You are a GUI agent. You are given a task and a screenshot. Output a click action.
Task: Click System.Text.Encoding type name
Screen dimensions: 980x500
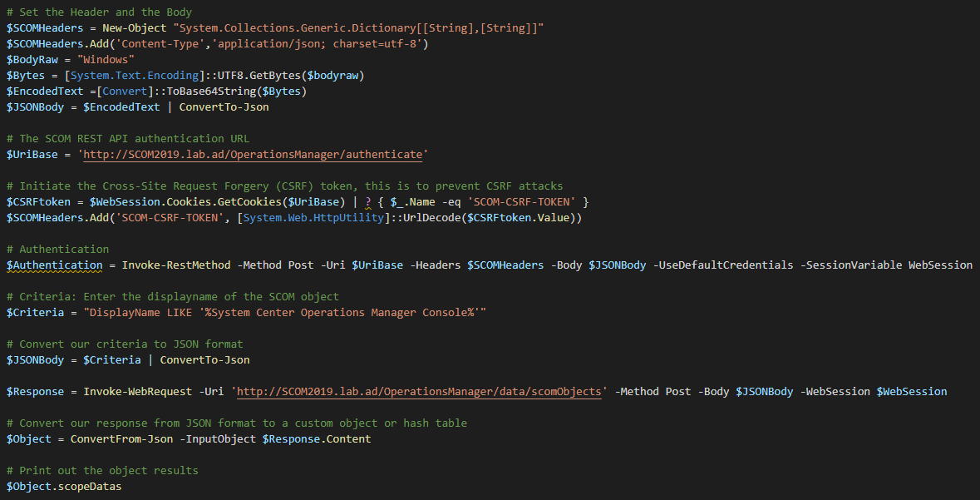(x=135, y=75)
